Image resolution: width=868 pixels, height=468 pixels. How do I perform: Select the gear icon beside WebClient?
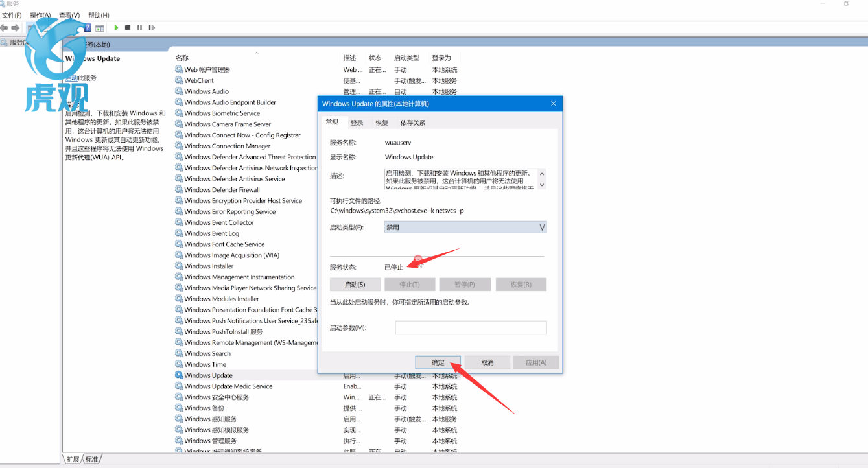[x=179, y=80]
